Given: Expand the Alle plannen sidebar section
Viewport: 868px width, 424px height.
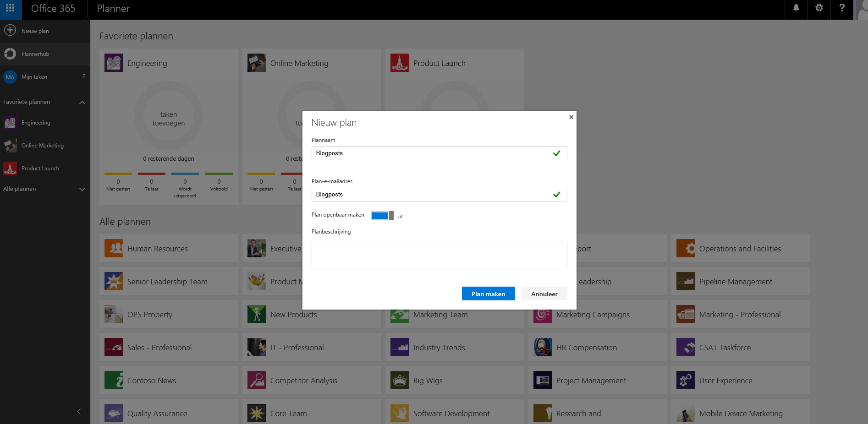Looking at the screenshot, I should (82, 189).
